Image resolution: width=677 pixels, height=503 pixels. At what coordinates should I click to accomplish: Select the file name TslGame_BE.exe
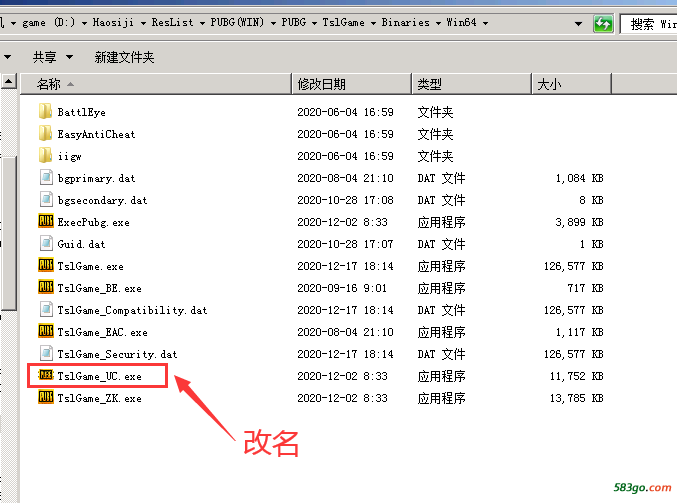point(99,288)
